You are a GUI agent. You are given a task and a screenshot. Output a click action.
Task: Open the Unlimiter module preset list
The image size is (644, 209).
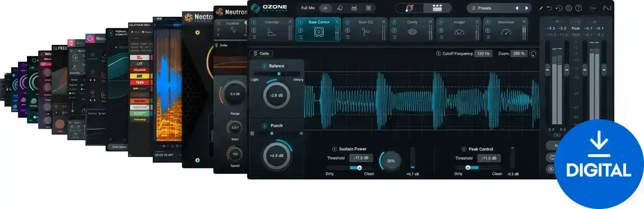(x=254, y=37)
